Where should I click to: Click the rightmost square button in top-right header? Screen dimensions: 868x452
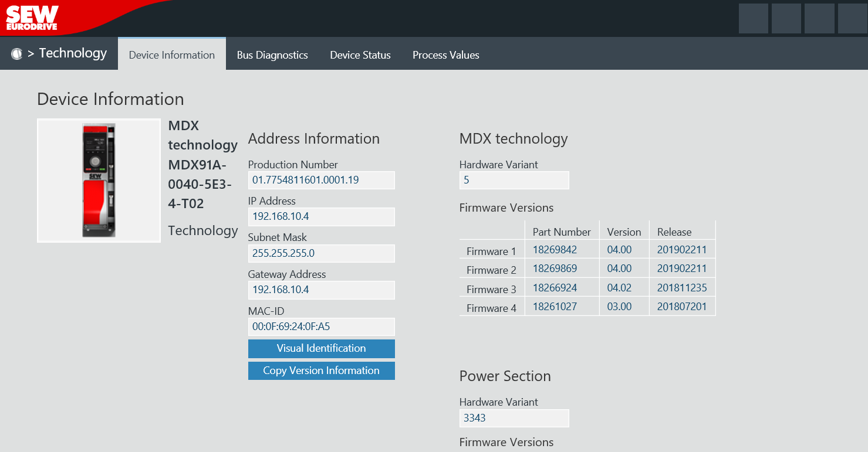click(852, 18)
